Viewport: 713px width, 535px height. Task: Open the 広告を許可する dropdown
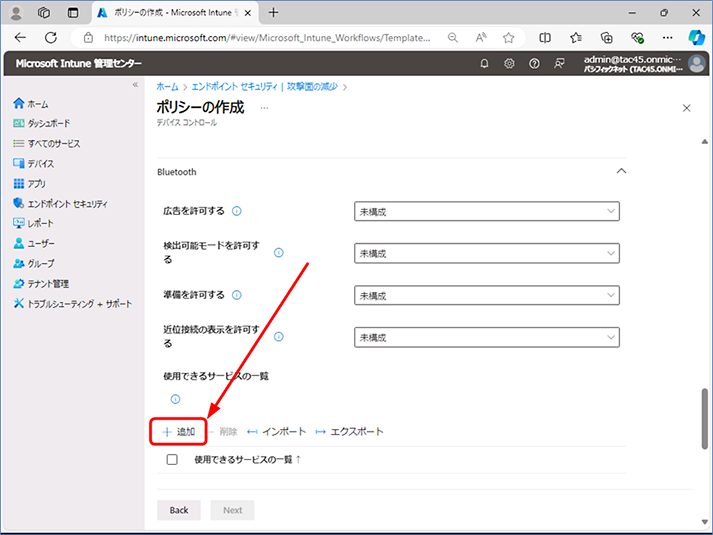tap(487, 211)
